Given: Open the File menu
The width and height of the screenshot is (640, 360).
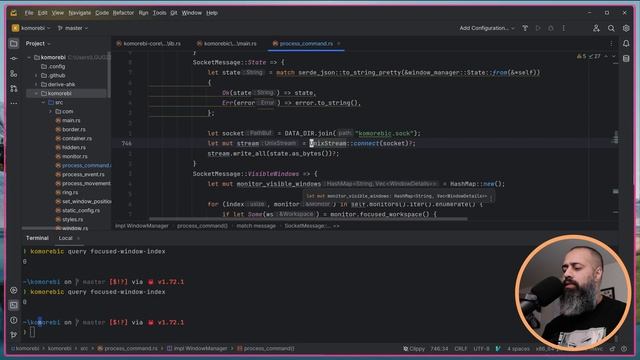Looking at the screenshot, I should (29, 13).
